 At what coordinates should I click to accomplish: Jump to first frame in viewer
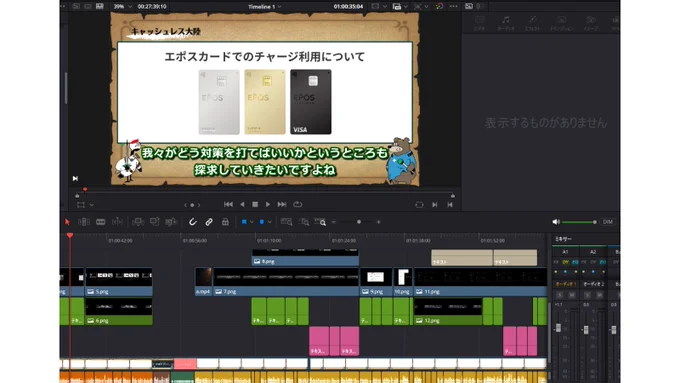229,204
